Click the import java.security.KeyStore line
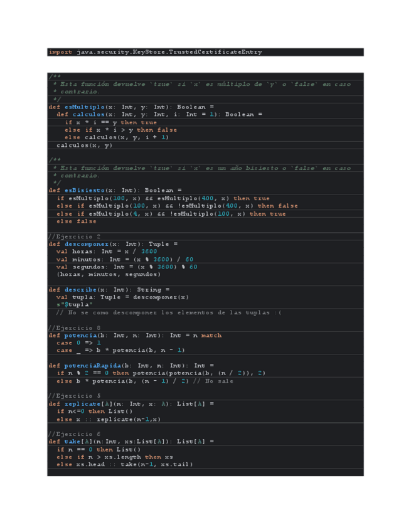This screenshot has height=532, width=411. point(155,52)
